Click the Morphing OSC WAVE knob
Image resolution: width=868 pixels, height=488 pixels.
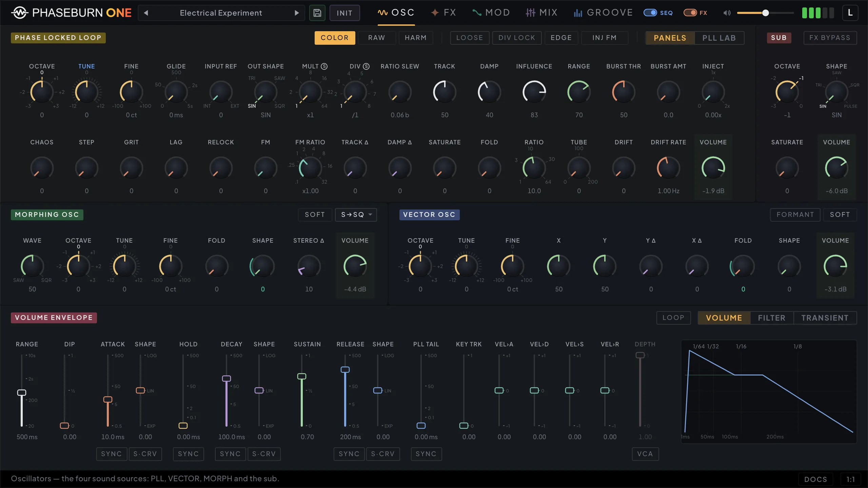32,266
